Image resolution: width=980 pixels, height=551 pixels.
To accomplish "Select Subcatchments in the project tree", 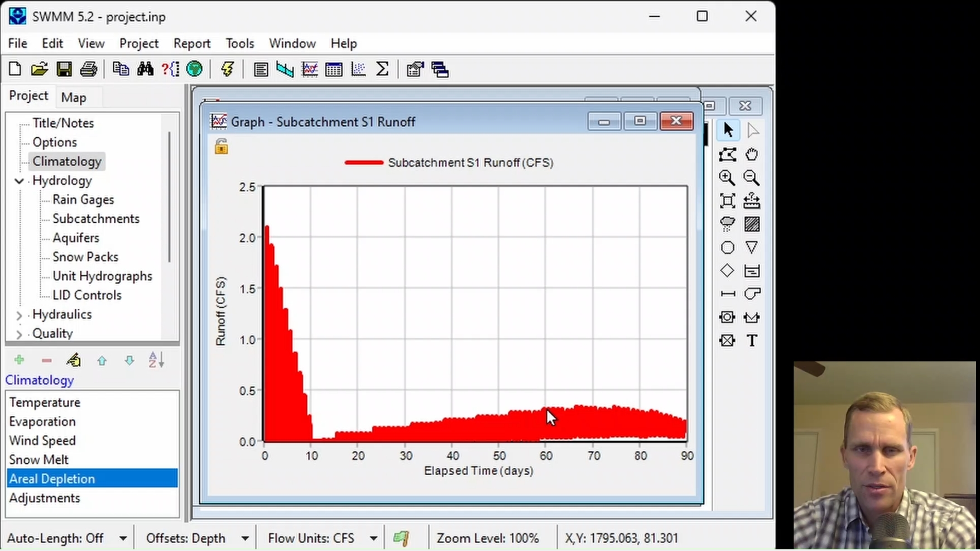I will (96, 219).
